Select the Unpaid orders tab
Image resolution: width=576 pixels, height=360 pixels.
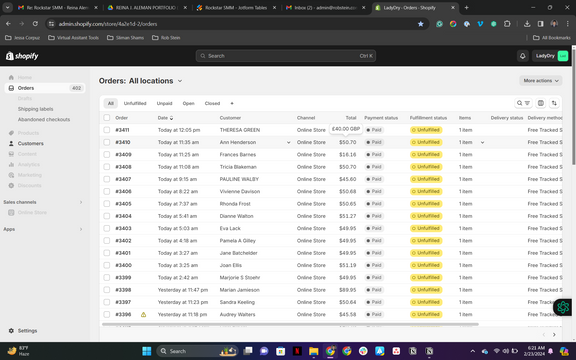(x=164, y=104)
